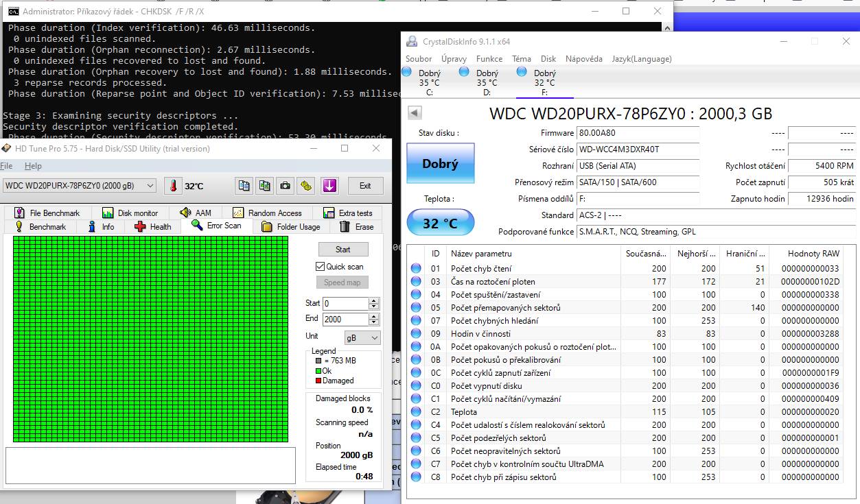Open HD Tune options gear icon
This screenshot has height=504, width=860.
click(x=305, y=185)
